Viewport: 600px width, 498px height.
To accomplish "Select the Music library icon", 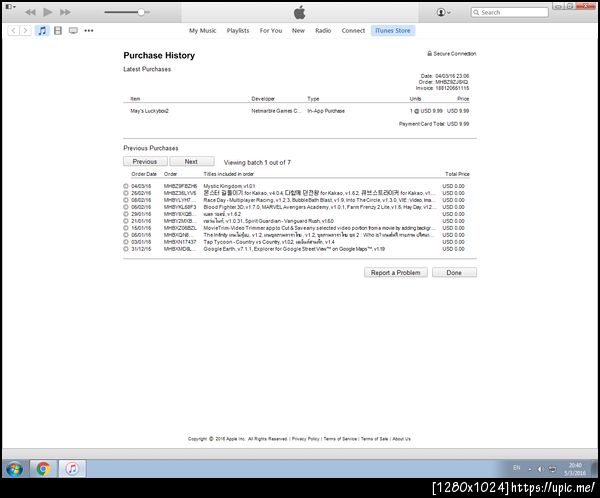I will (x=42, y=31).
